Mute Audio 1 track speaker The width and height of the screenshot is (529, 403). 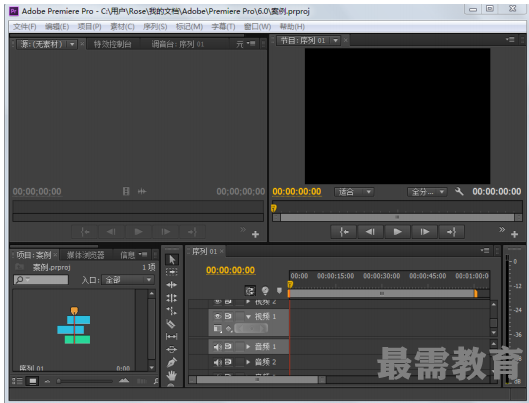coord(218,347)
